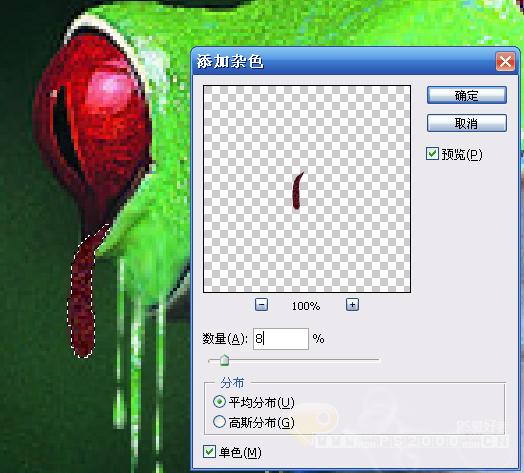Viewport: 524px width, 473px height.
Task: Click the pink highlight on the frog's eye
Action: [x=110, y=90]
